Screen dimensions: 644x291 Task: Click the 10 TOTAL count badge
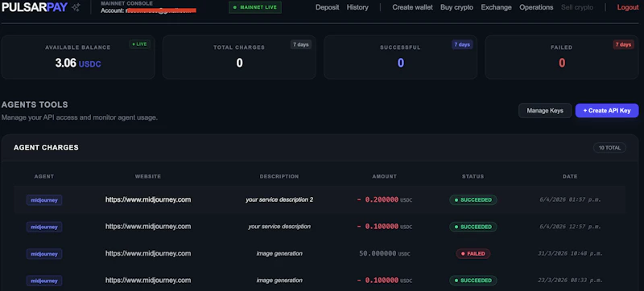(x=609, y=148)
